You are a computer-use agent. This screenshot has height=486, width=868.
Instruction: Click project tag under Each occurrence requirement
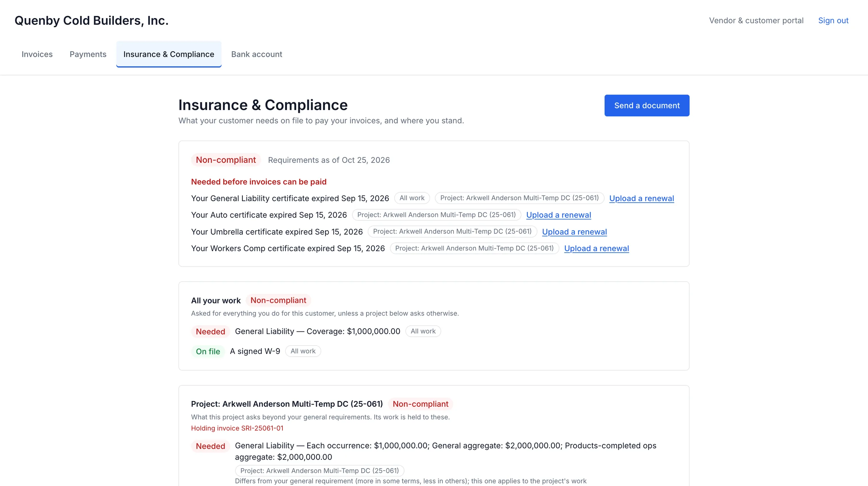click(320, 471)
